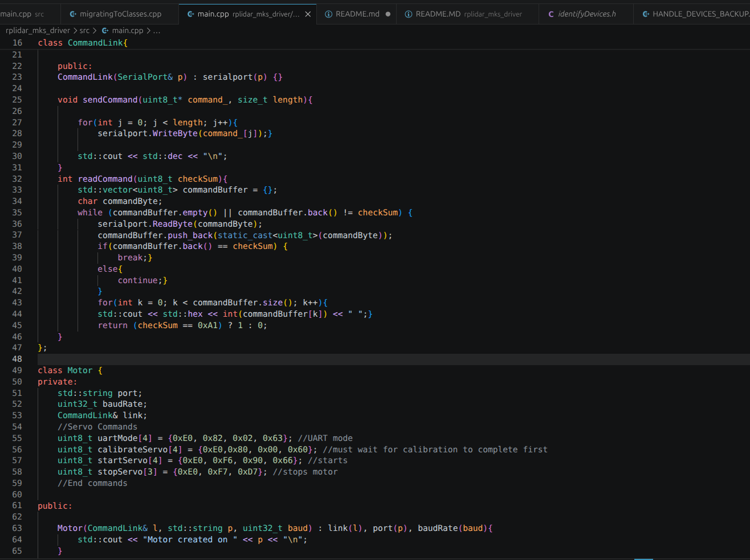The width and height of the screenshot is (750, 560).
Task: Click 'class Motor' declaration name
Action: click(x=80, y=370)
